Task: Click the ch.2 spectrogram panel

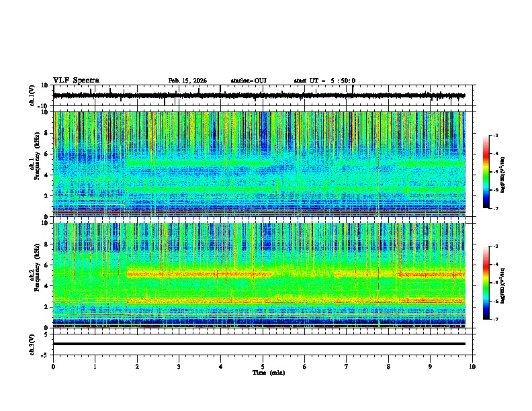Action: pos(259,275)
